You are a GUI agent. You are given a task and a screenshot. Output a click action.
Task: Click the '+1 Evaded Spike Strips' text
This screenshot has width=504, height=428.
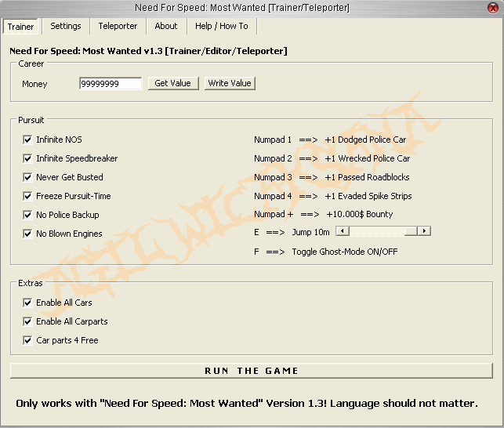coord(368,196)
